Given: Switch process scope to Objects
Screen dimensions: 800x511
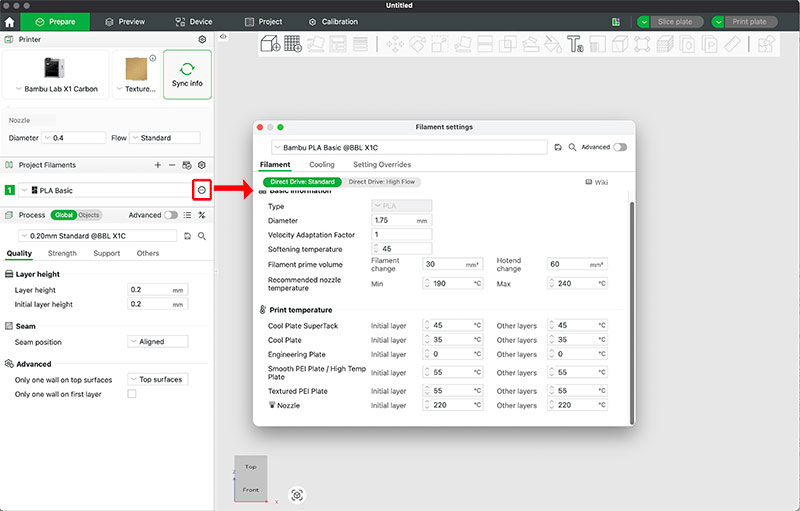Looking at the screenshot, I should pos(89,215).
